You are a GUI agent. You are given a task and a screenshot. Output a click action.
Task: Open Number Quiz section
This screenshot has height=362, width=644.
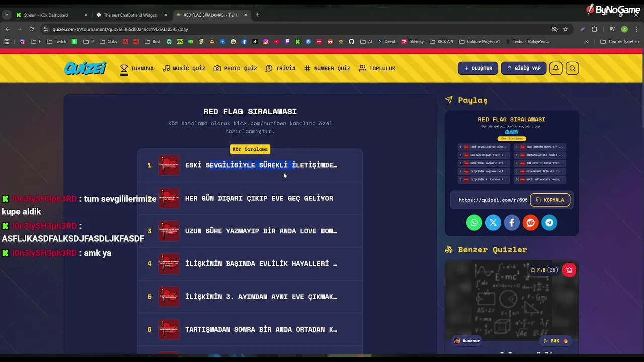coord(327,68)
